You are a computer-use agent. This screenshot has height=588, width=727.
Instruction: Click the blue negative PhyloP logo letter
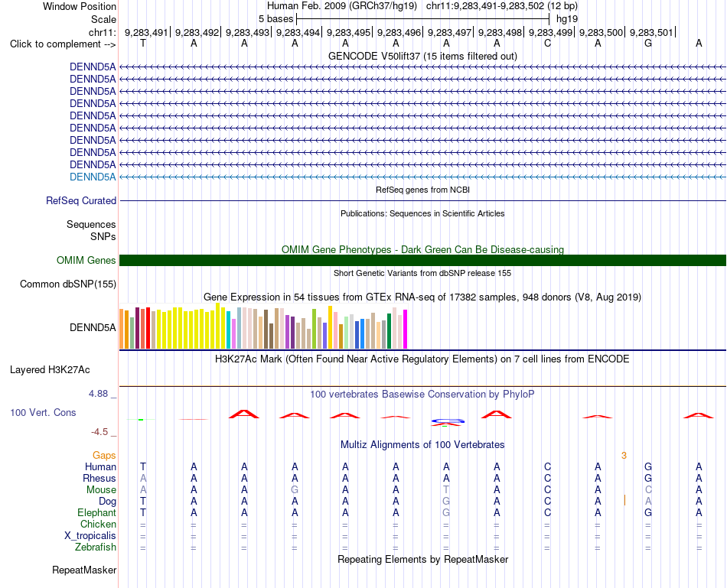point(448,421)
